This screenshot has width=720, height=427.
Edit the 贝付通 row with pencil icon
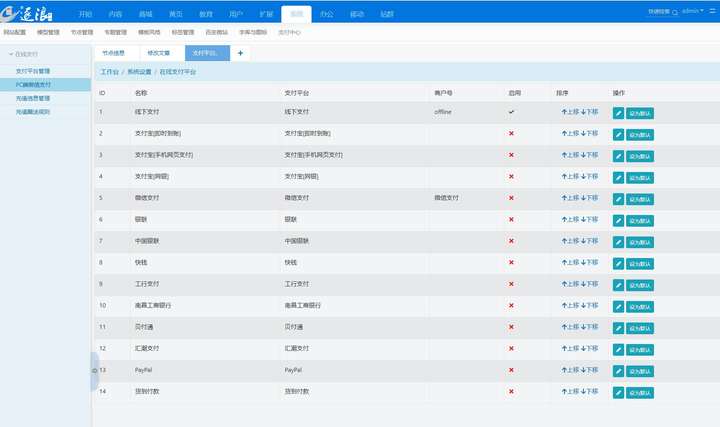[618, 328]
